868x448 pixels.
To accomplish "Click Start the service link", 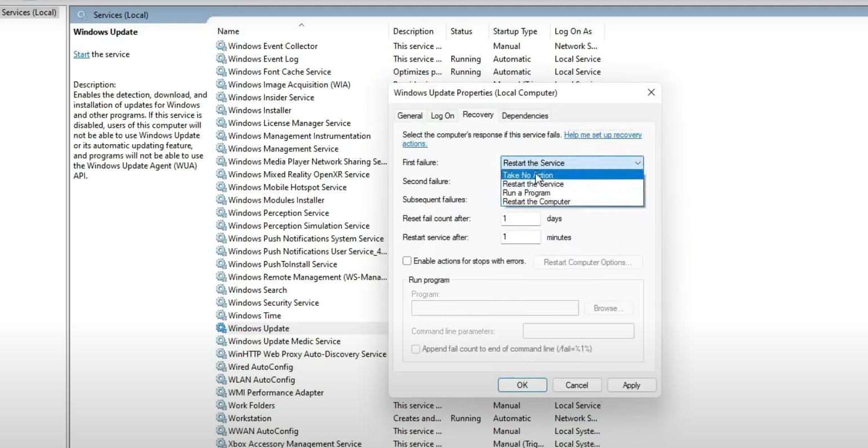I will (81, 54).
